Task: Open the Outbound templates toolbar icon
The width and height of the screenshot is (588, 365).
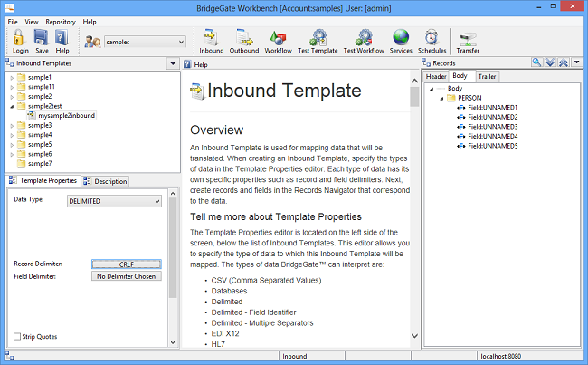Action: click(x=244, y=37)
